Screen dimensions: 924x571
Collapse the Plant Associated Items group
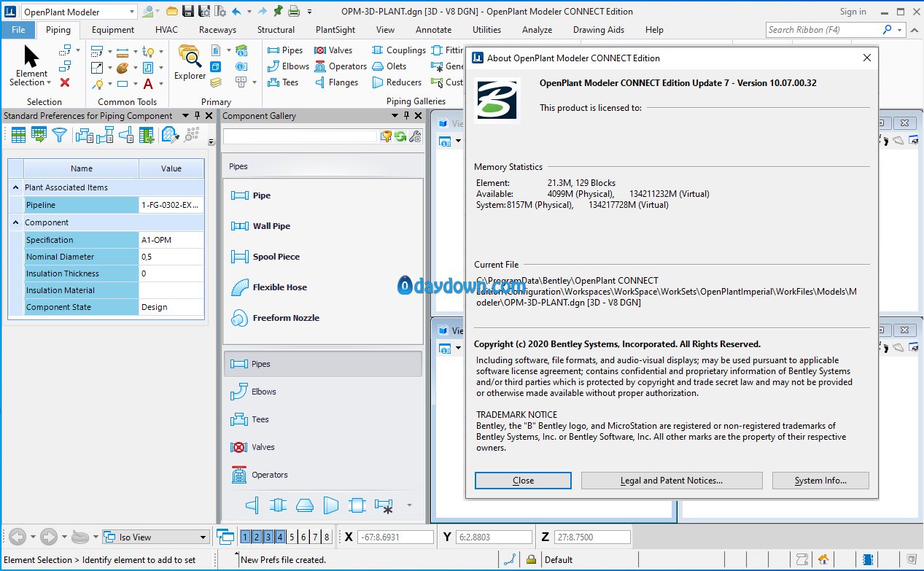(x=16, y=187)
